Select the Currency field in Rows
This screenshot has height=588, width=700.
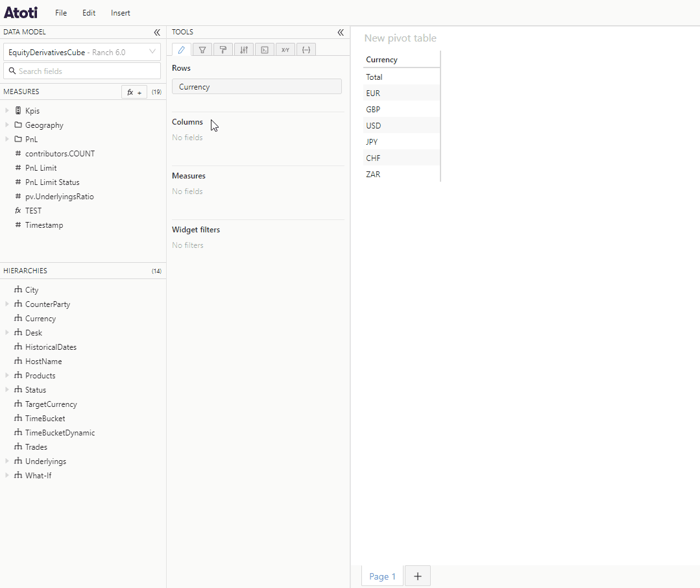(x=257, y=86)
